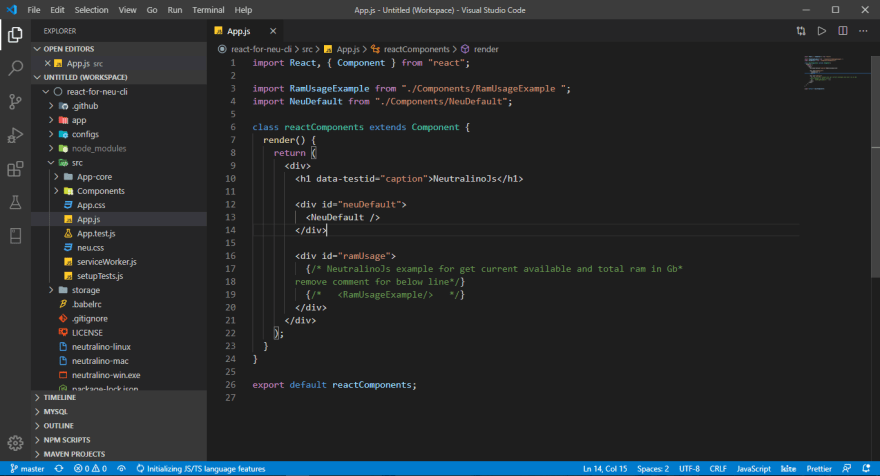This screenshot has height=476, width=880.
Task: Open the View menu
Action: (127, 10)
